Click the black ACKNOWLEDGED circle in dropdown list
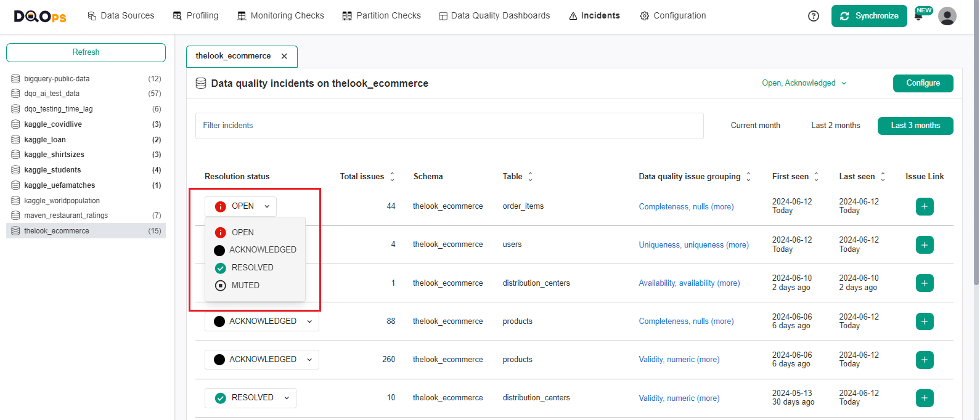This screenshot has width=980, height=420. (219, 250)
